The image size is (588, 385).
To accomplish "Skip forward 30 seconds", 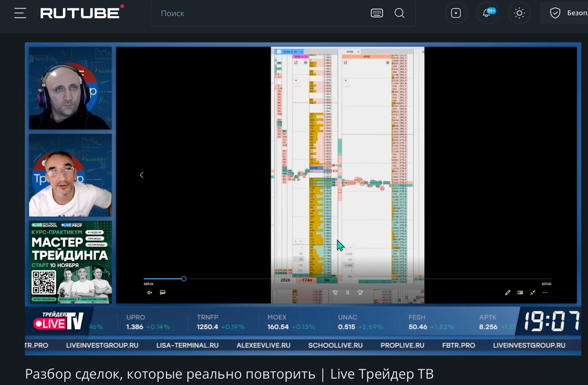I will 360,293.
